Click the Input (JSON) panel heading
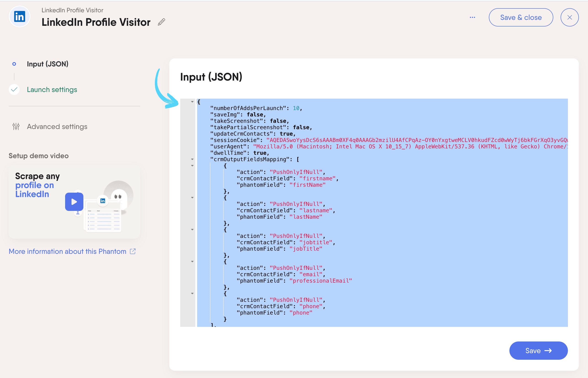This screenshot has width=588, height=378. tap(211, 77)
